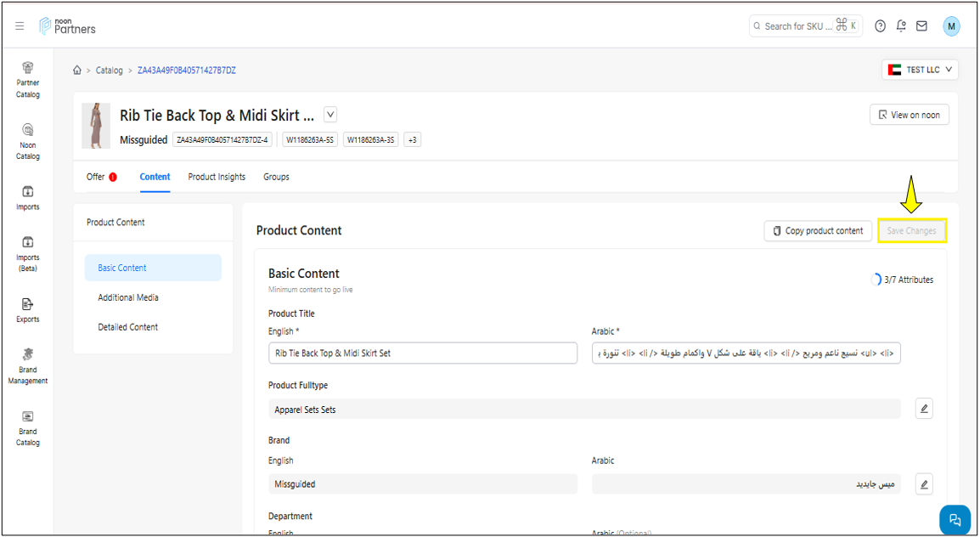Click the help question mark icon
This screenshot has height=537, width=980.
pos(881,26)
